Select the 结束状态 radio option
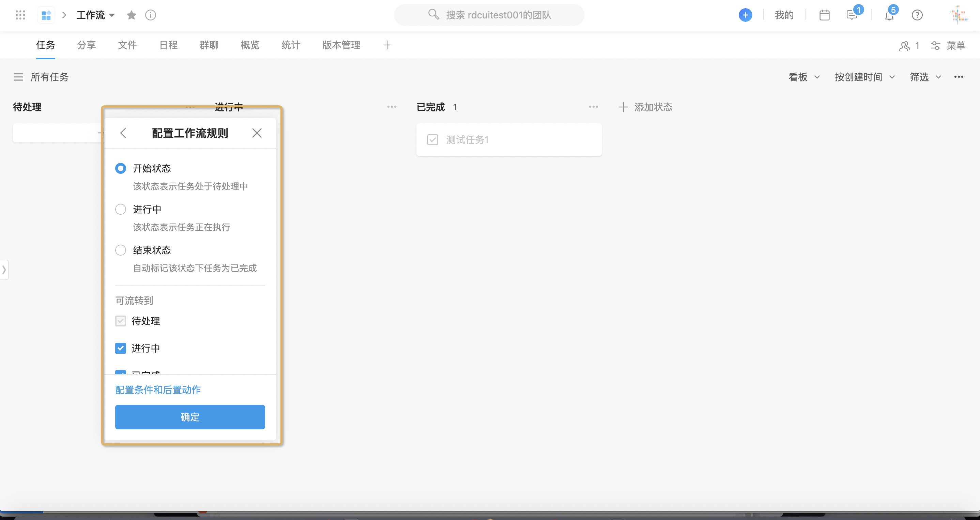The width and height of the screenshot is (980, 520). (121, 250)
